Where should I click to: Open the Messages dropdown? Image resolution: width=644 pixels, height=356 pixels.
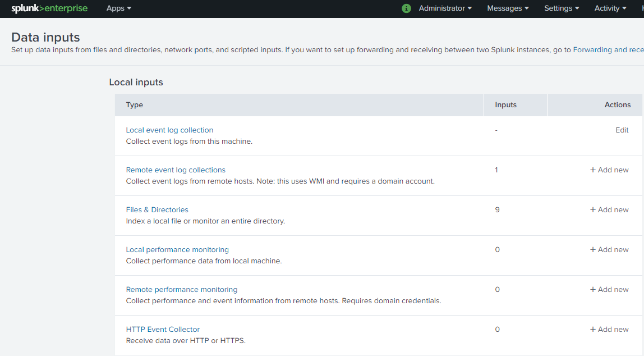point(508,8)
